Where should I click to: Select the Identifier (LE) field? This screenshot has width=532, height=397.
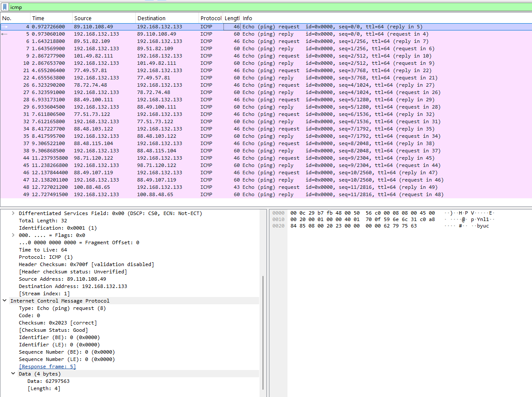tap(59, 345)
